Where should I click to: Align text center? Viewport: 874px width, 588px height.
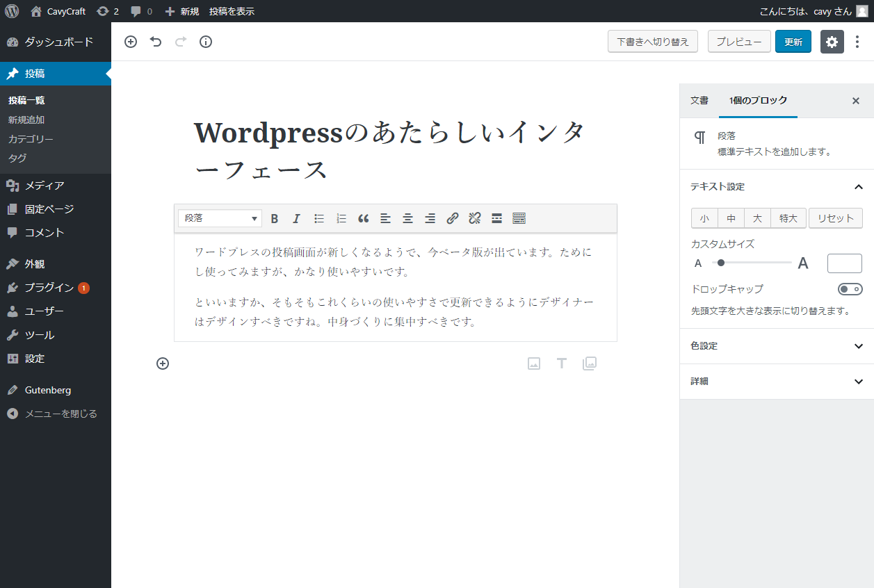[x=407, y=218]
